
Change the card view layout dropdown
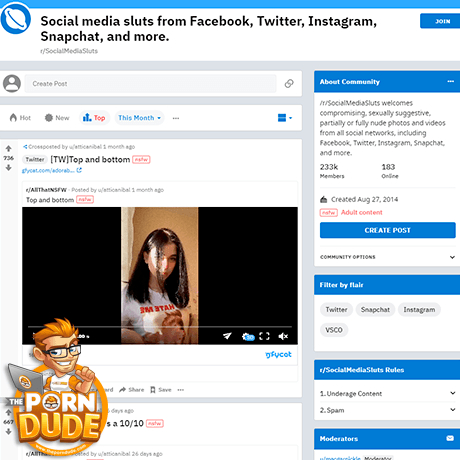coord(285,118)
